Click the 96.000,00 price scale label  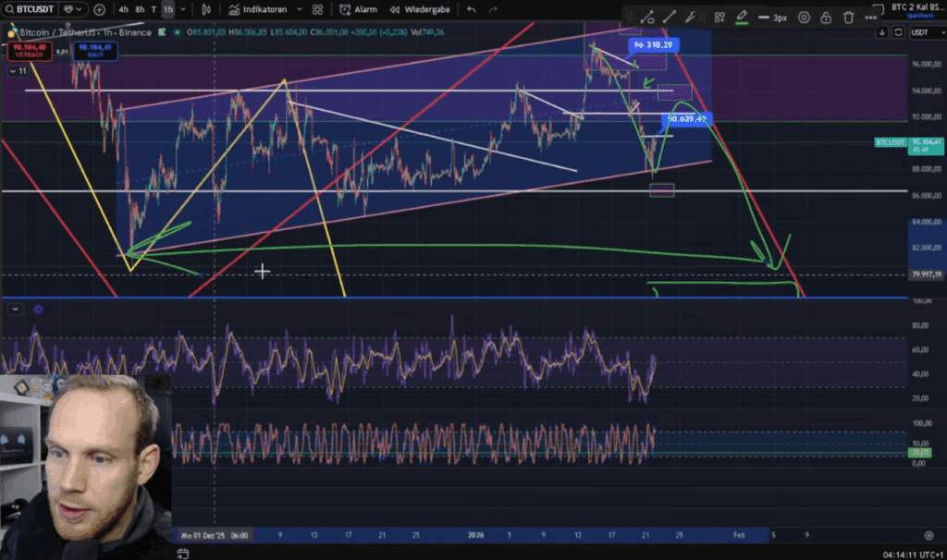927,64
